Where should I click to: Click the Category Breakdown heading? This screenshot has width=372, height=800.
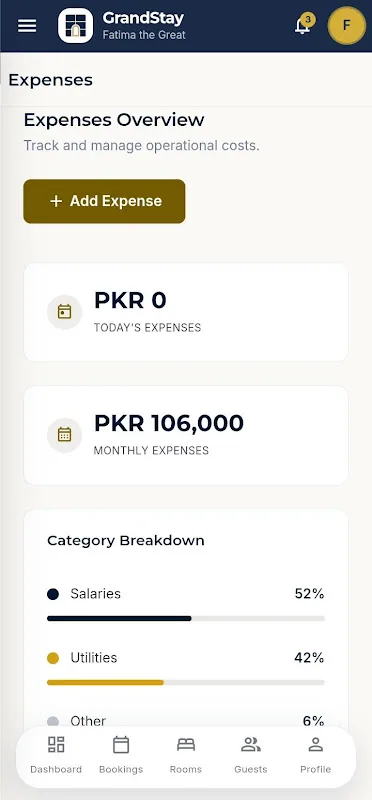(126, 541)
